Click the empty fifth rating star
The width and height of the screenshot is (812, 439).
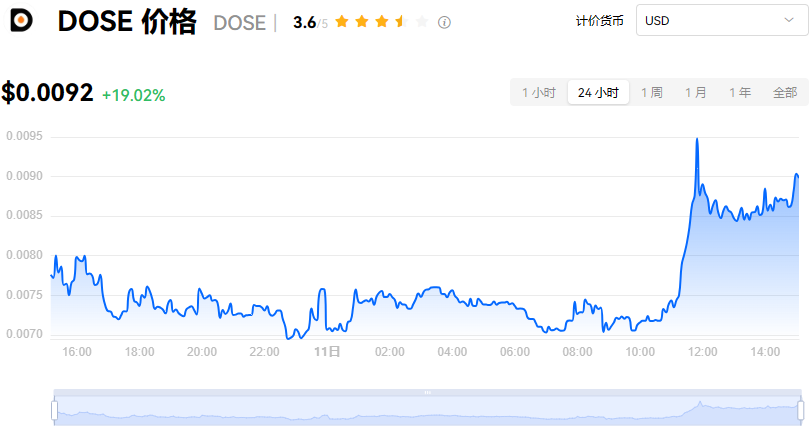(421, 22)
